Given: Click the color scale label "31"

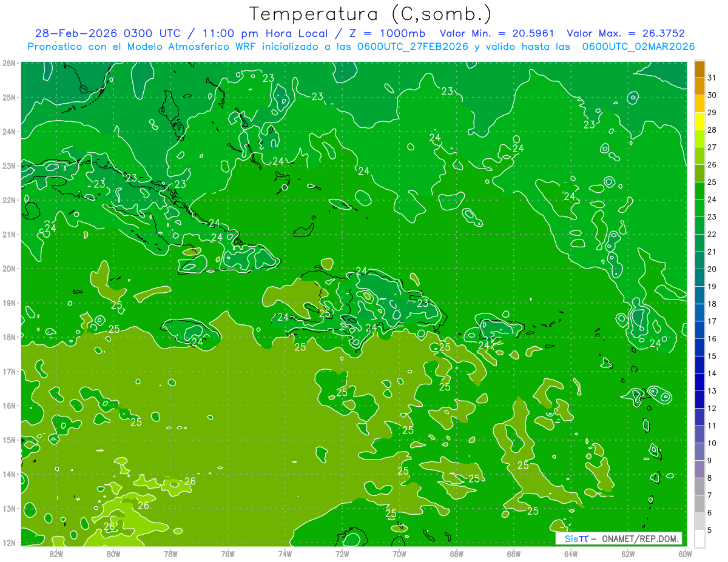Looking at the screenshot, I should pyautogui.click(x=712, y=78).
